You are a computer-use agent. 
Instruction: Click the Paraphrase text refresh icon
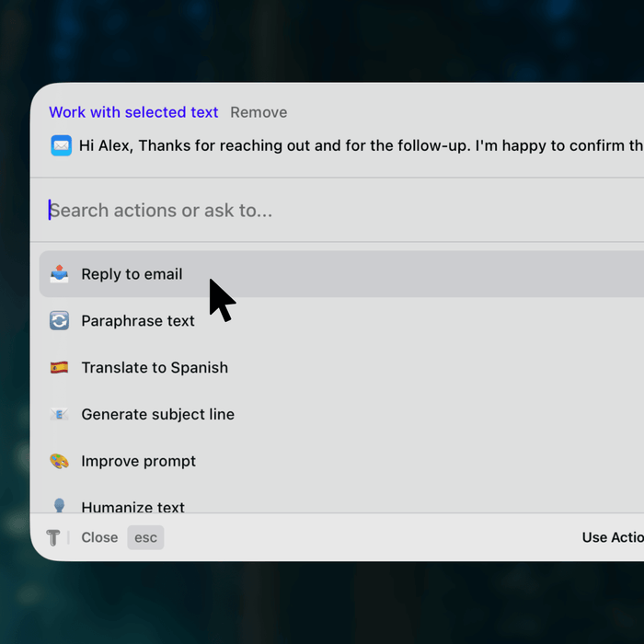click(x=60, y=321)
